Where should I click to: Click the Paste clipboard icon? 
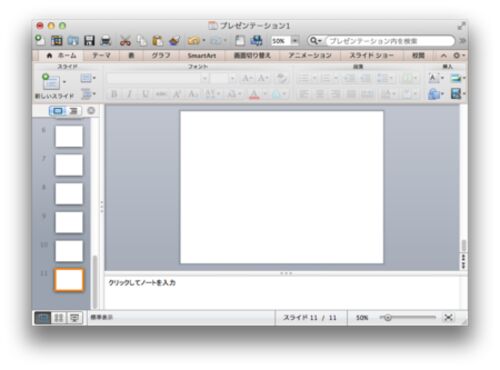pos(158,41)
